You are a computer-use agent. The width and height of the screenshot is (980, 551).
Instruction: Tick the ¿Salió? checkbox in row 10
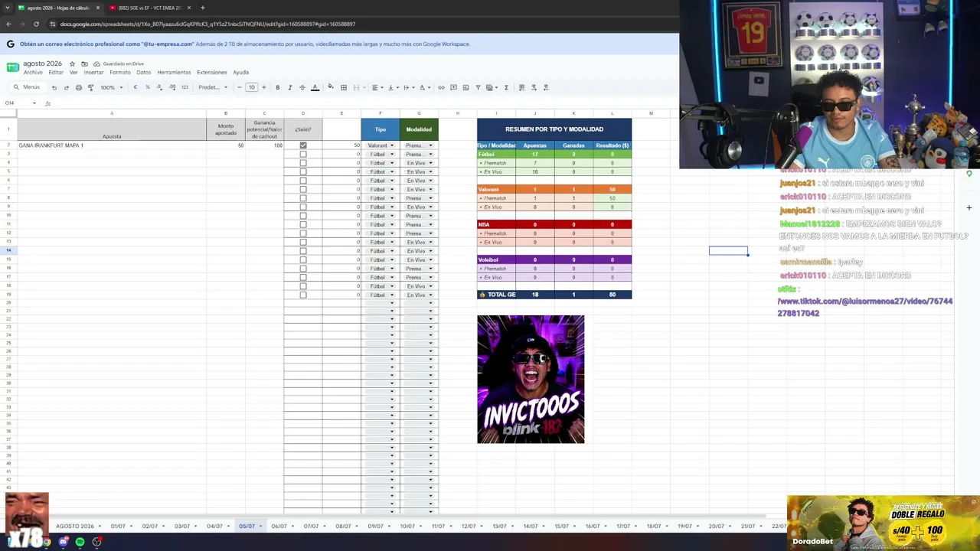coord(303,216)
